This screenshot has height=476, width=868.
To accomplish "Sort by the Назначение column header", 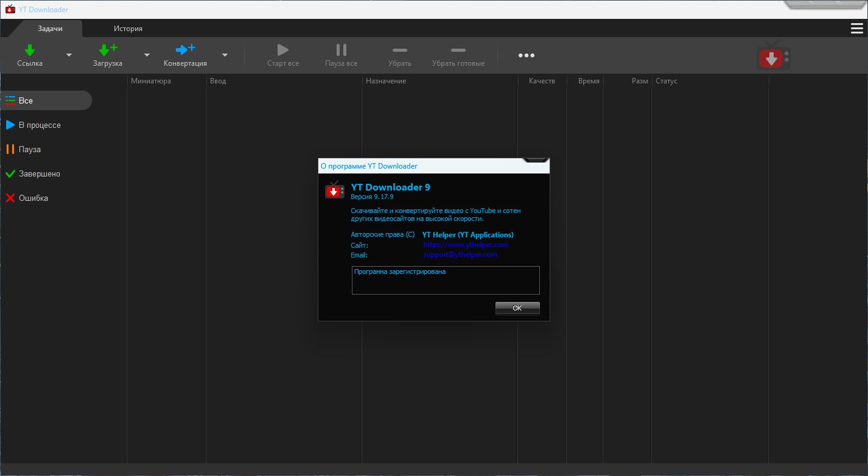I will click(x=439, y=81).
